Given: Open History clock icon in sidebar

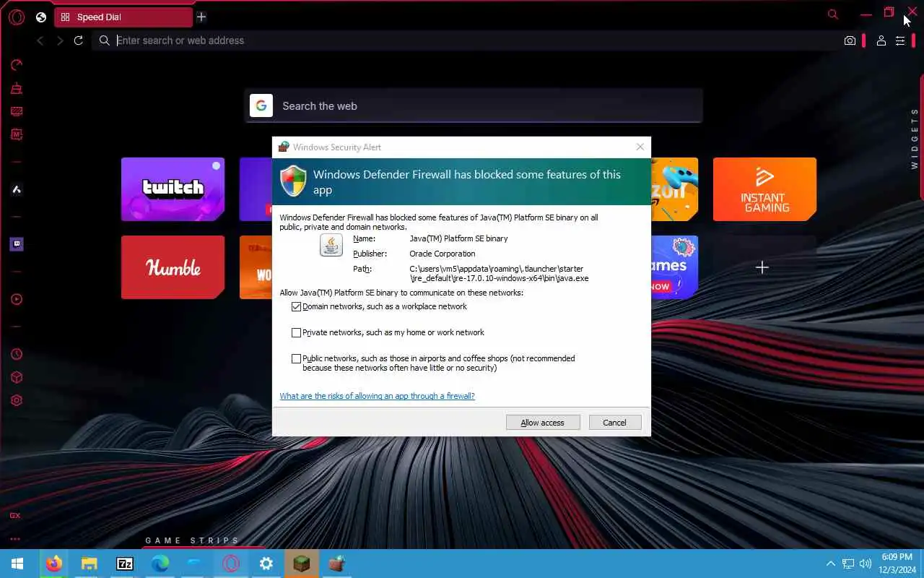Looking at the screenshot, I should coord(17,354).
